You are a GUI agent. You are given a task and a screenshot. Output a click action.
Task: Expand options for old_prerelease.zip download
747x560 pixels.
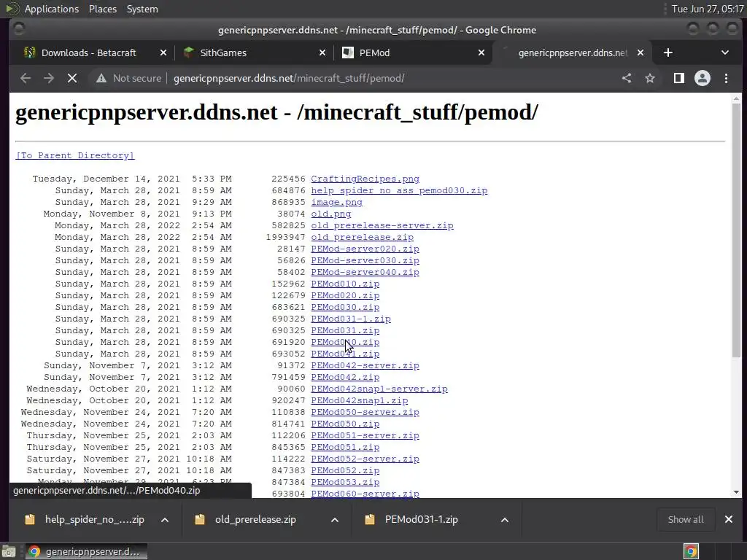(x=335, y=519)
